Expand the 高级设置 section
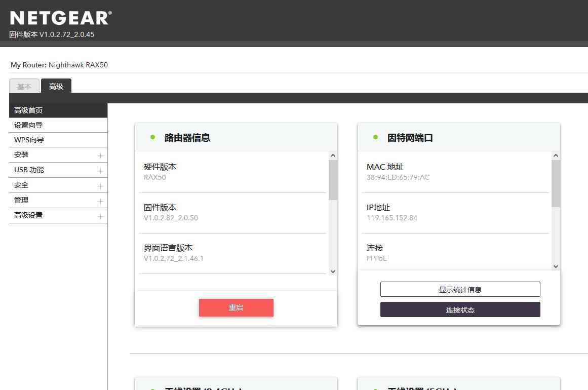588x390 pixels. click(100, 216)
